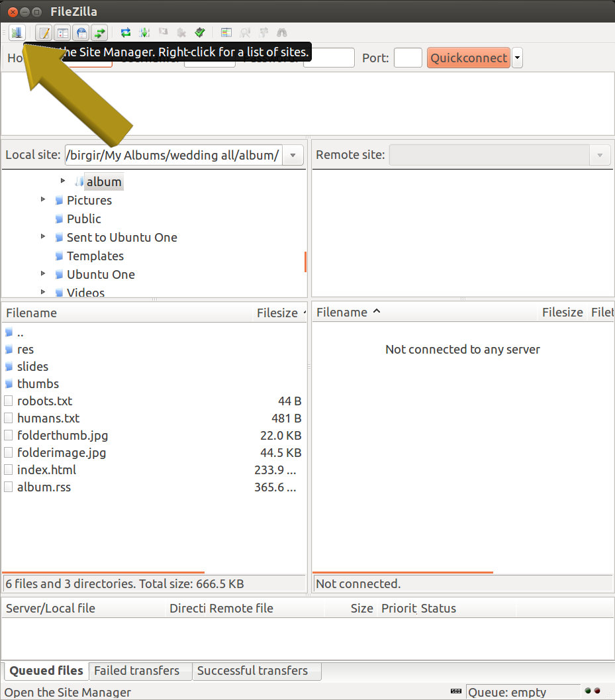Check the robots.txt file checkbox

point(9,401)
